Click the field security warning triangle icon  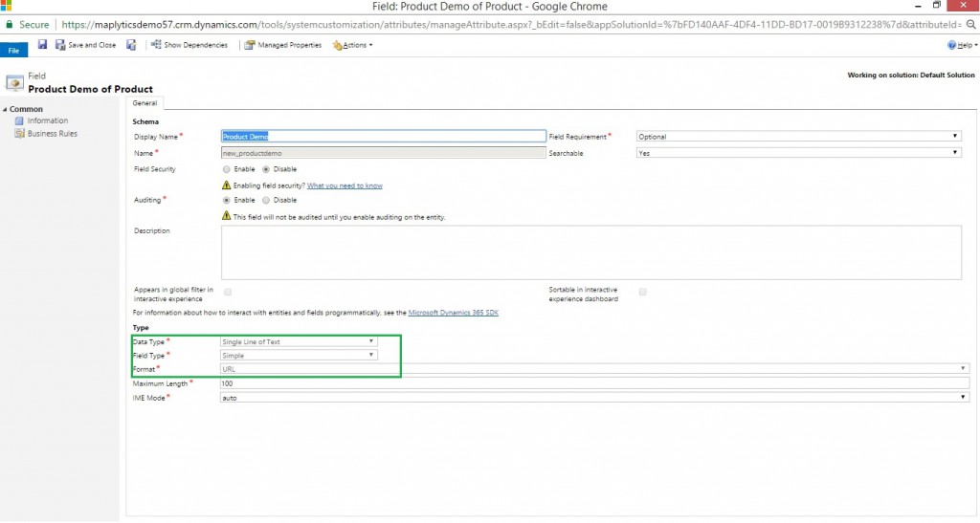(x=226, y=185)
